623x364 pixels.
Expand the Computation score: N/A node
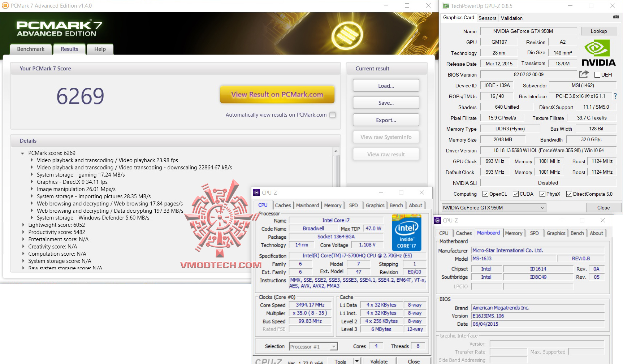tap(23, 254)
